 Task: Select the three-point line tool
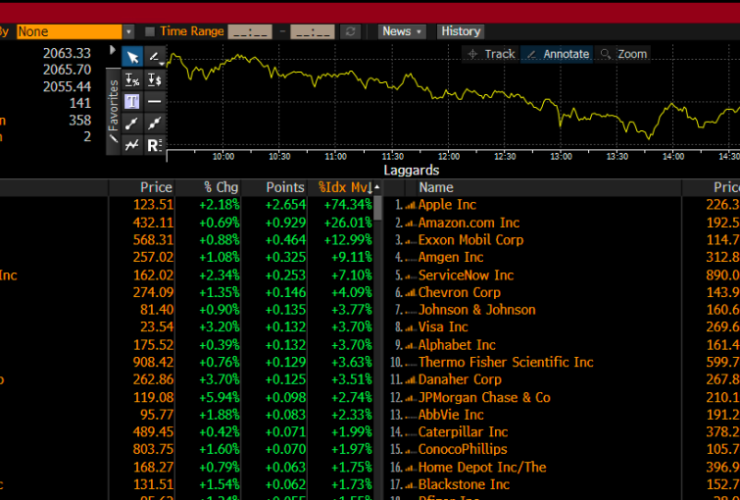coord(154,123)
